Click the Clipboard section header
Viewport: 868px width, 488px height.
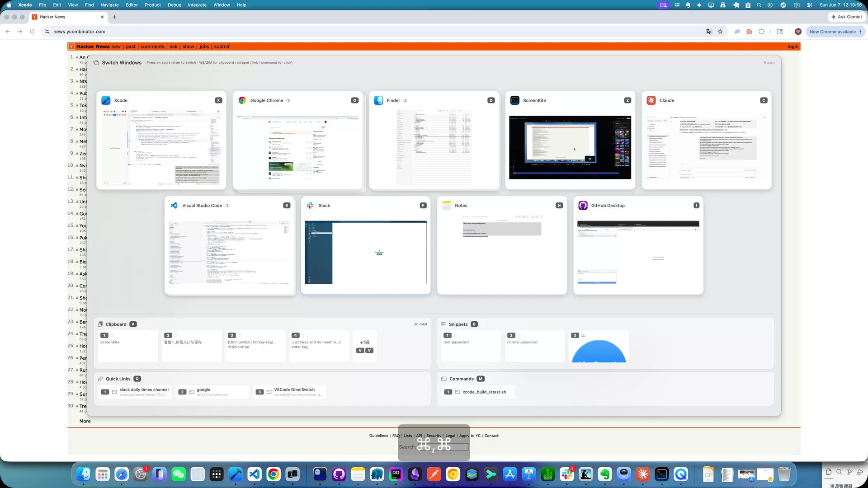pos(117,324)
